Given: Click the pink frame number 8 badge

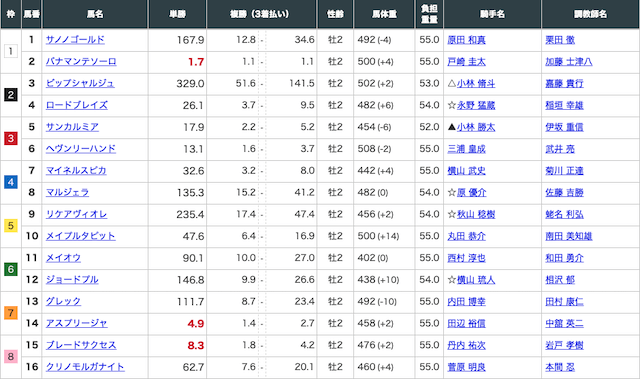Looking at the screenshot, I should click(x=11, y=356).
